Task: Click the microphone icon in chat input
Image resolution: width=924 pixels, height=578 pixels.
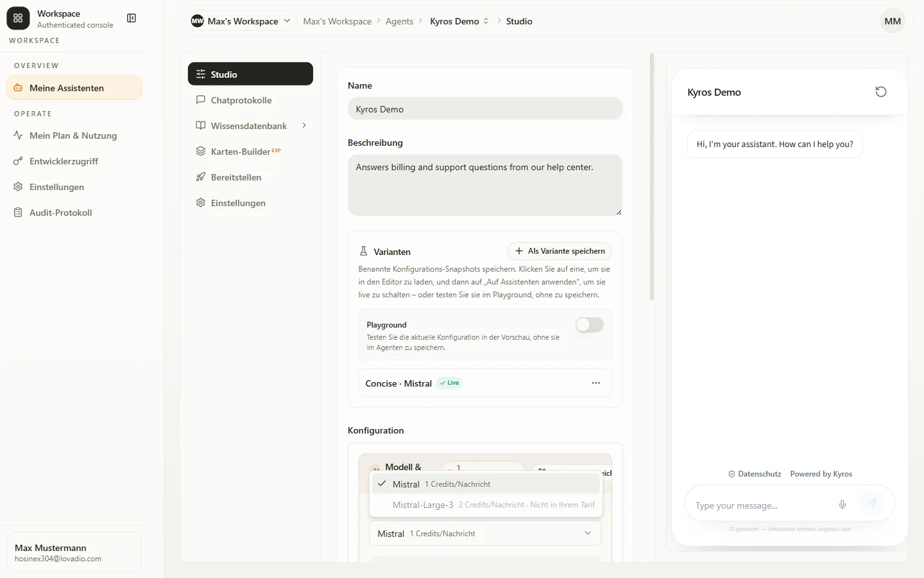Action: point(843,505)
